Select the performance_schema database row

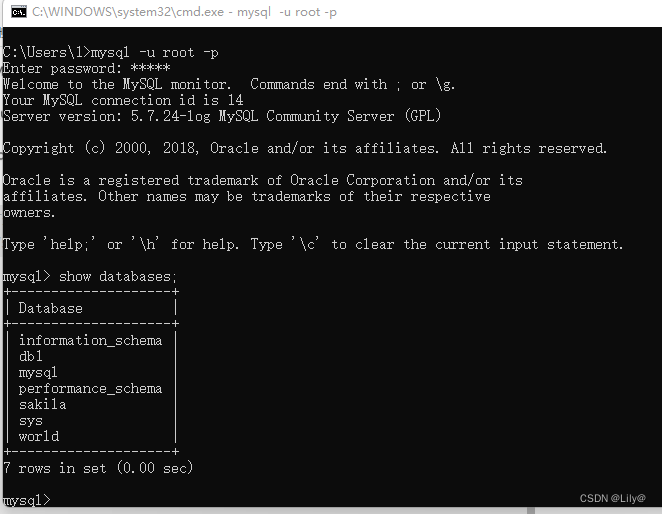(90, 388)
